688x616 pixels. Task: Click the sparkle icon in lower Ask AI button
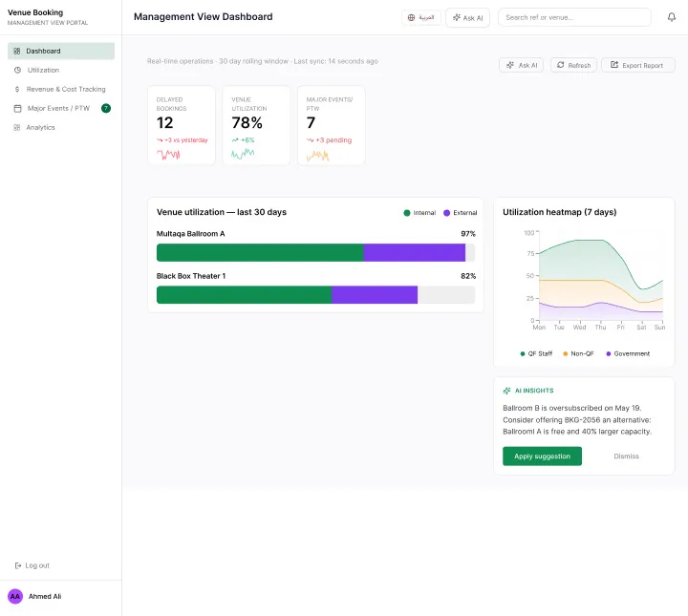[x=510, y=65]
